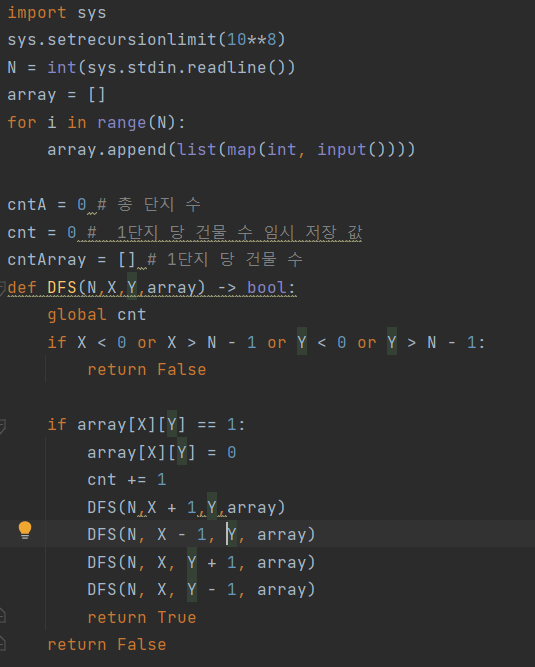
Task: Click the 'global cnt' statement
Action: tap(97, 315)
